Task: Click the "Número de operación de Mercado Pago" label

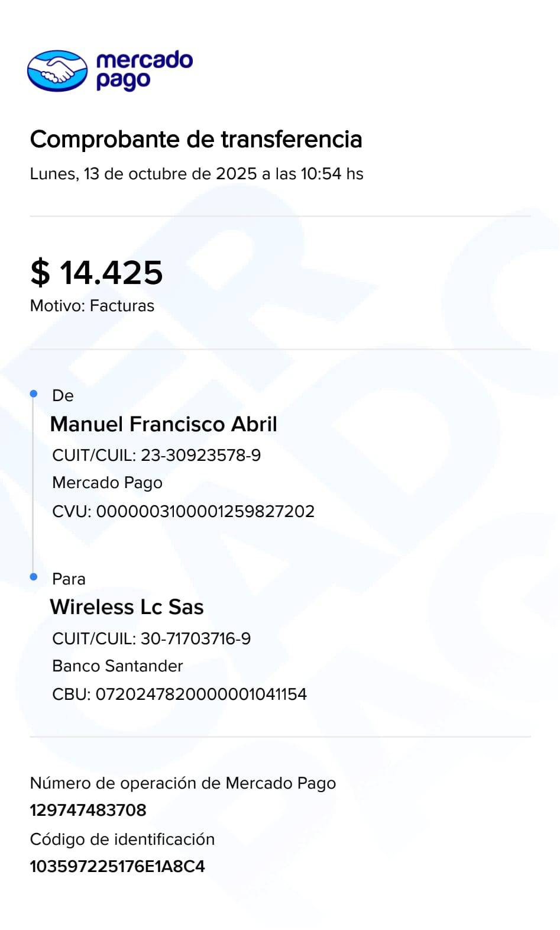Action: pos(183,783)
